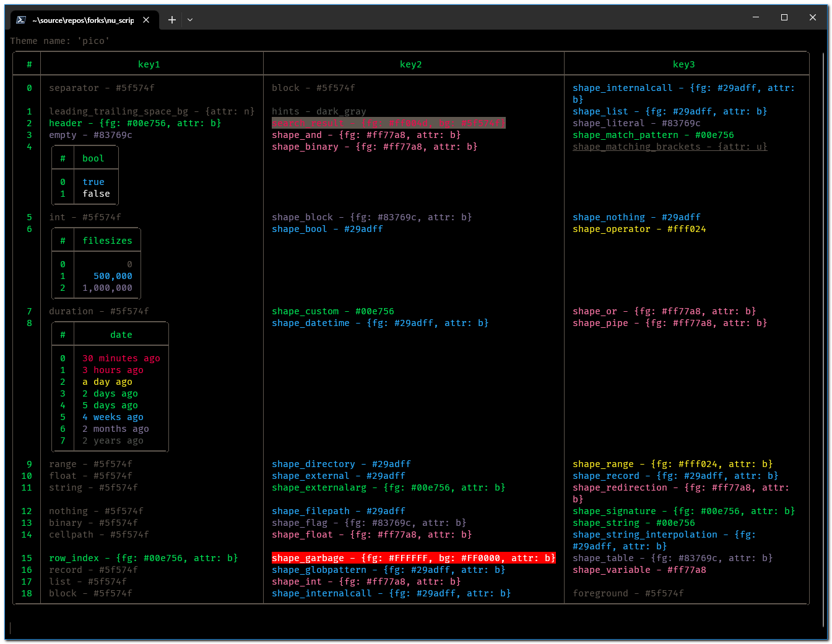Screen dimensions: 832x644
Task: Maximize the terminal window
Action: pyautogui.click(x=784, y=17)
